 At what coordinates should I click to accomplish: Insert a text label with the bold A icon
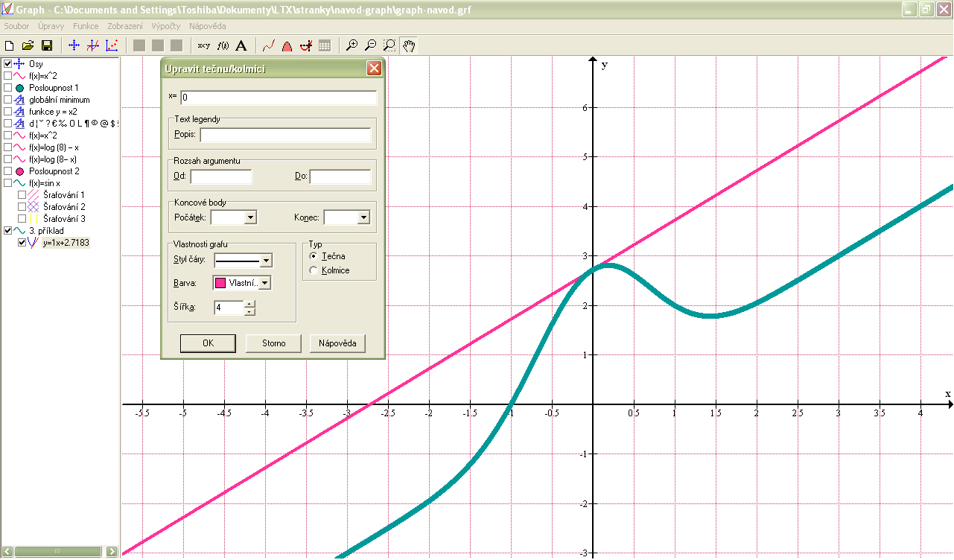pyautogui.click(x=241, y=45)
